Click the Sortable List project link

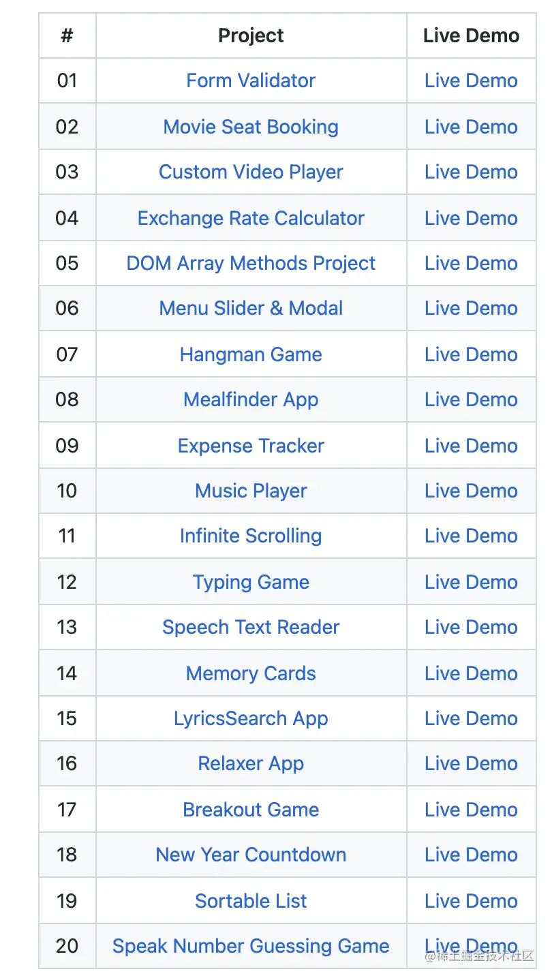click(251, 901)
